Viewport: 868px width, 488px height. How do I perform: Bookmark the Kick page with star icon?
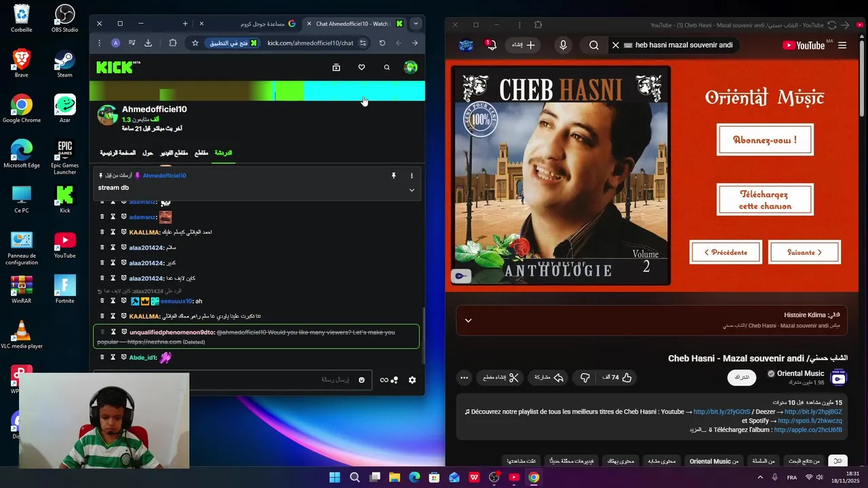(195, 43)
